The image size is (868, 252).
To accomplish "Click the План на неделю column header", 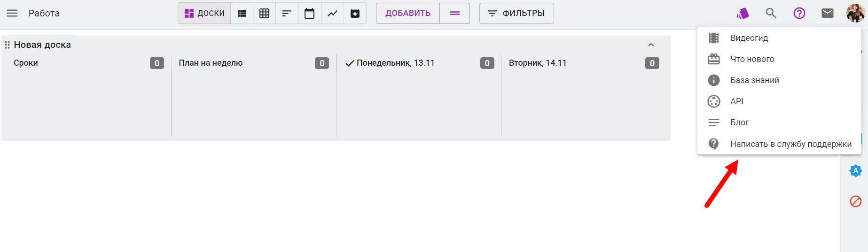I will (x=211, y=63).
